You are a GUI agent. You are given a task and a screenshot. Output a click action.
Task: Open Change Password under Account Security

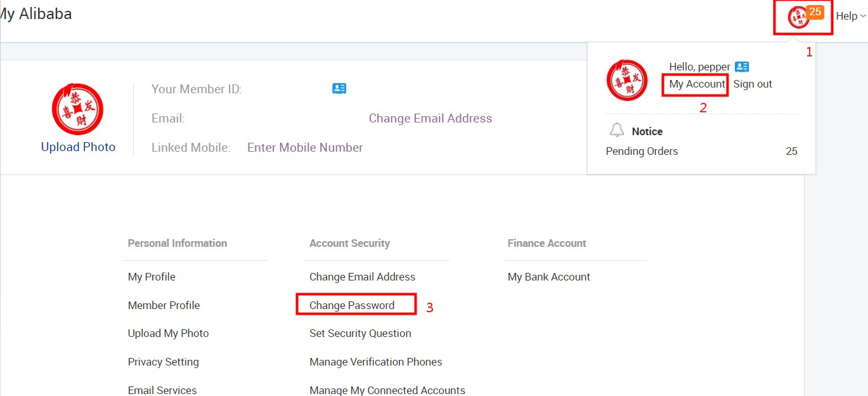tap(352, 305)
